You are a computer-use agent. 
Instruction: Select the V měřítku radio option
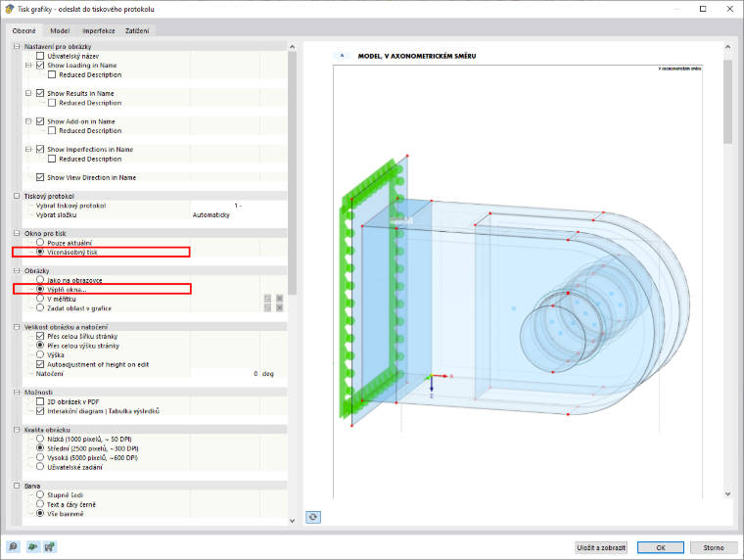point(40,299)
